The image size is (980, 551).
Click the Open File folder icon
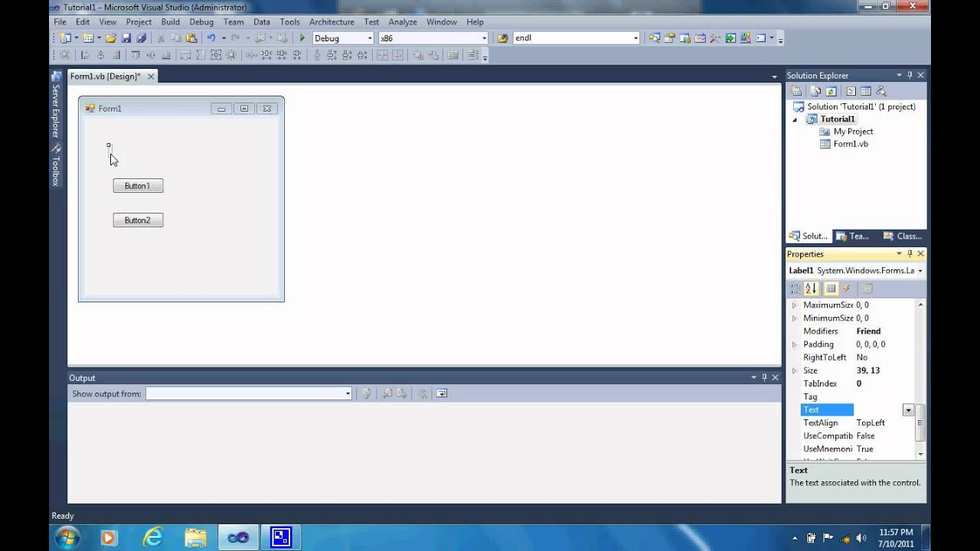click(x=111, y=37)
